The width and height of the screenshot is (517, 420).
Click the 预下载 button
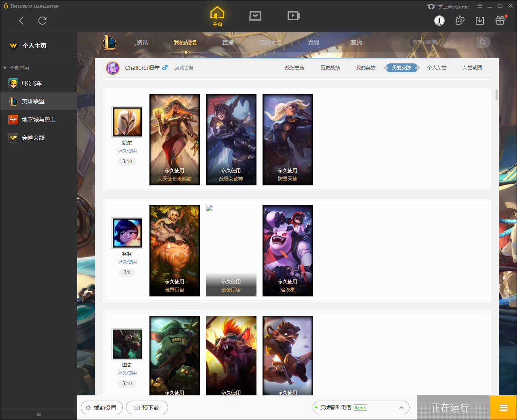tap(147, 407)
